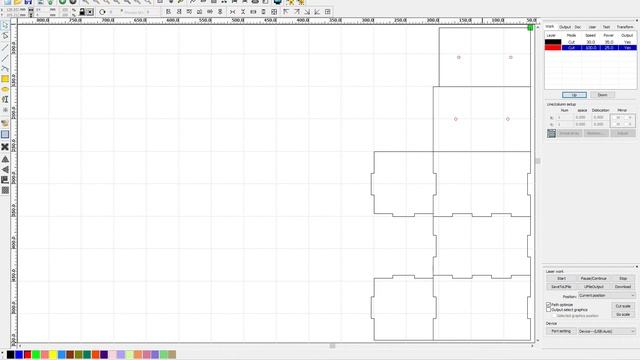Toggle Selected graphics position checkbox
The width and height of the screenshot is (640, 360).
[554, 316]
